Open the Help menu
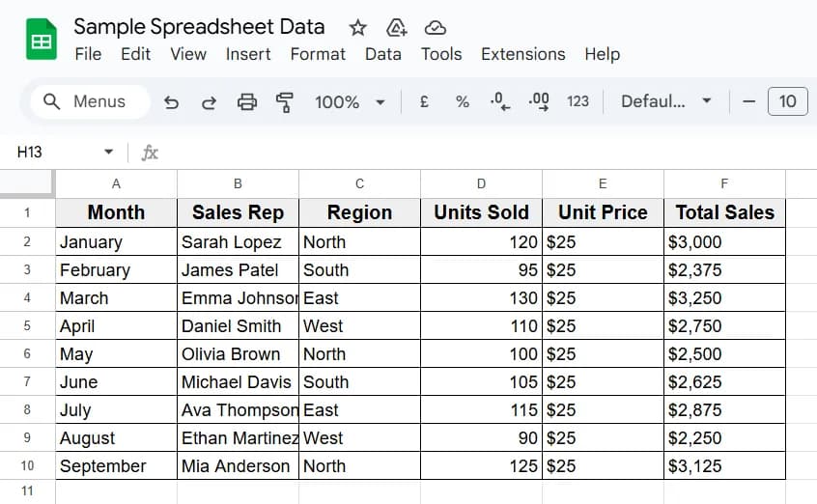This screenshot has height=504, width=817. click(x=602, y=54)
